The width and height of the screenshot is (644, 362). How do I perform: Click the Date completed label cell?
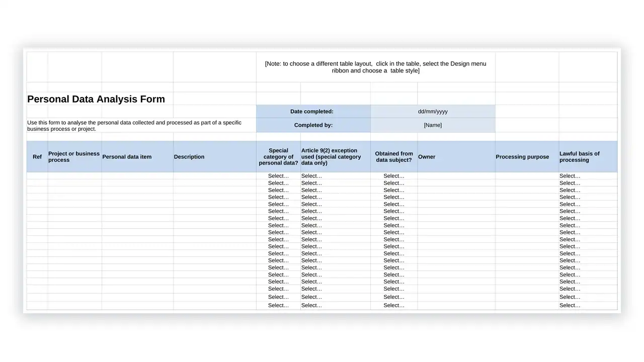tap(313, 112)
